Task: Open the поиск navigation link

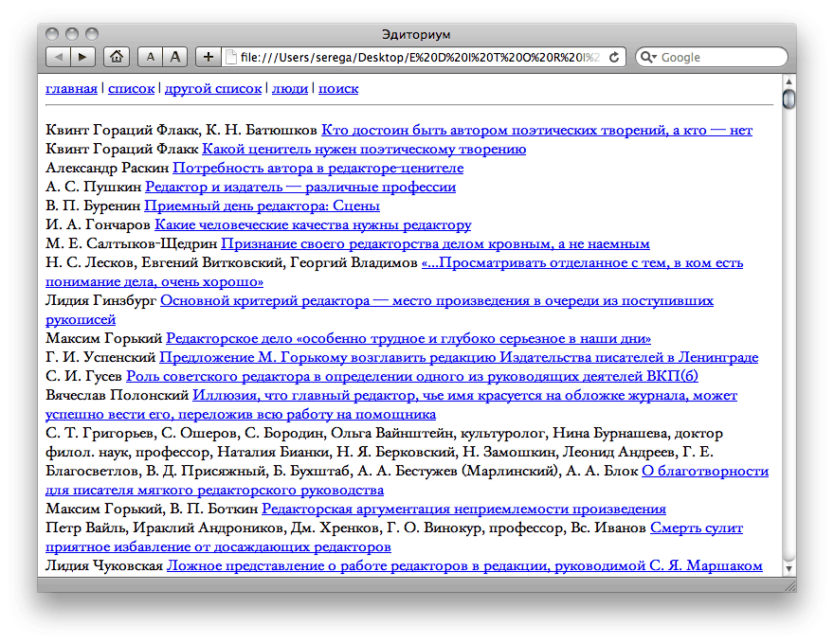Action: coord(338,89)
